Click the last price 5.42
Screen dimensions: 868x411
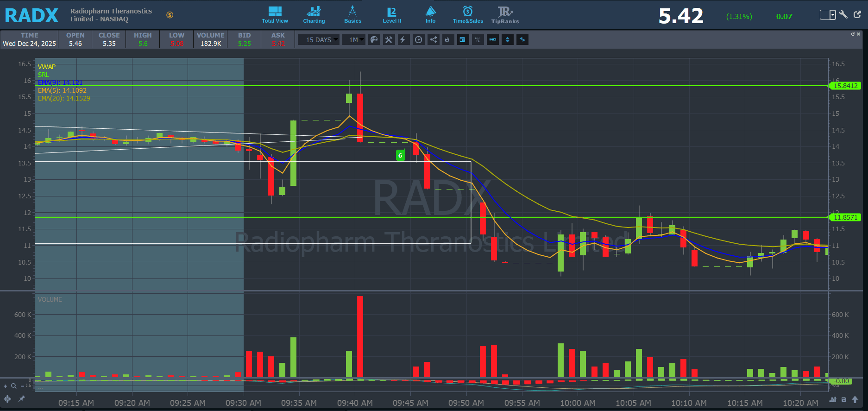click(x=681, y=16)
